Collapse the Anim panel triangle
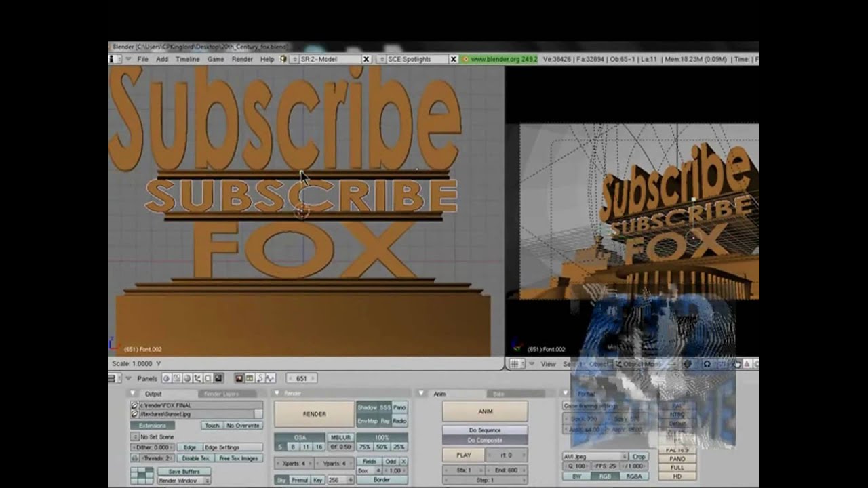This screenshot has height=488, width=868. [421, 394]
